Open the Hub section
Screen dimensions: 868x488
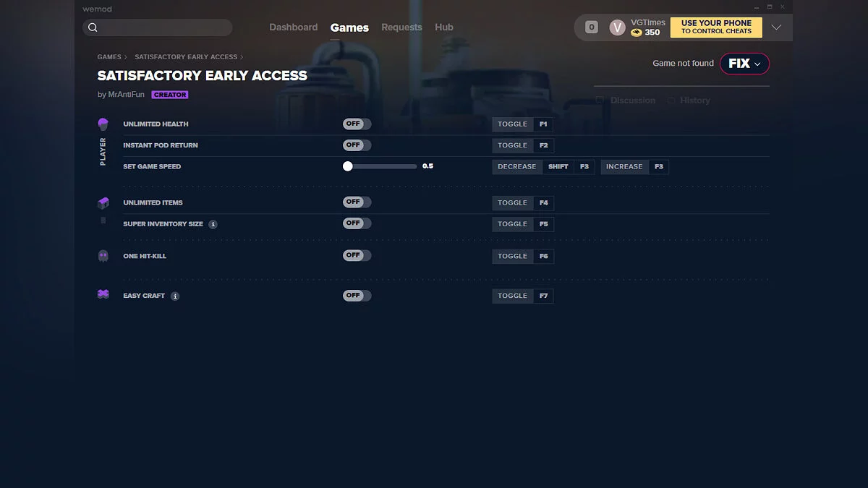443,27
